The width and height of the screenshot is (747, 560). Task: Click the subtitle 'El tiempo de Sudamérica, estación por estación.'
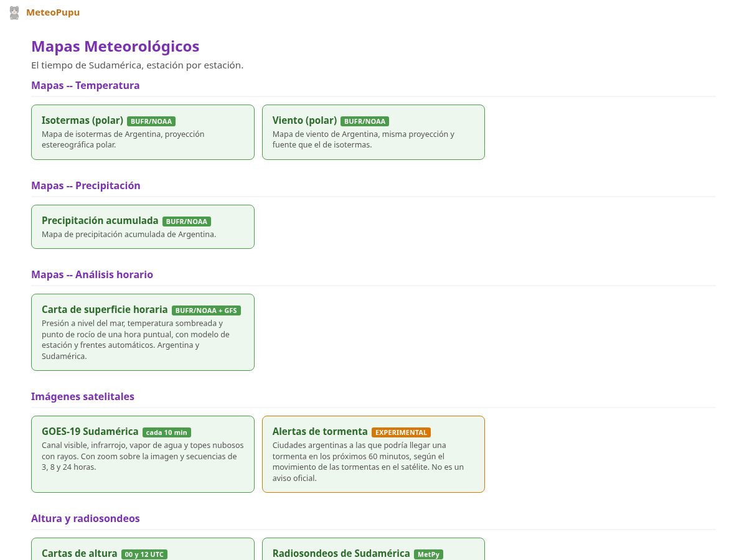[x=137, y=65]
